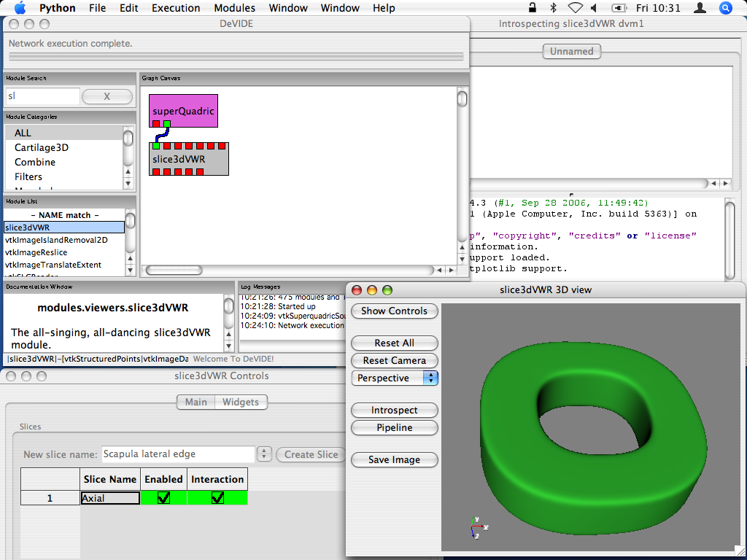The width and height of the screenshot is (747, 560).
Task: Click the Graph Canvas scroll right arrow
Action: pyautogui.click(x=451, y=270)
